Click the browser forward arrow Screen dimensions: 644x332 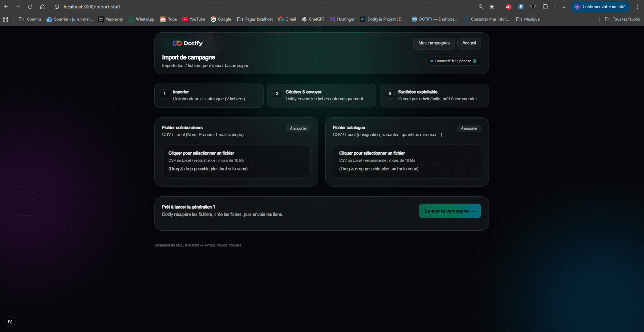coord(18,7)
